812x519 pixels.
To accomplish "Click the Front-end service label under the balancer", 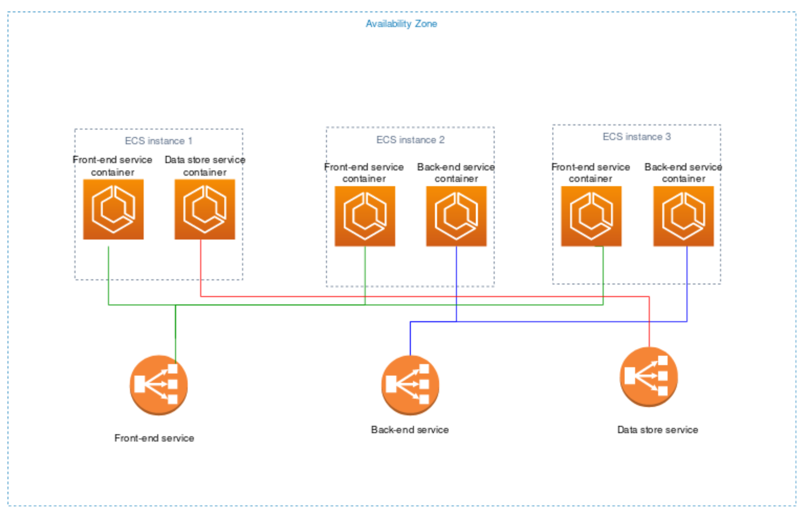I will coord(155,439).
